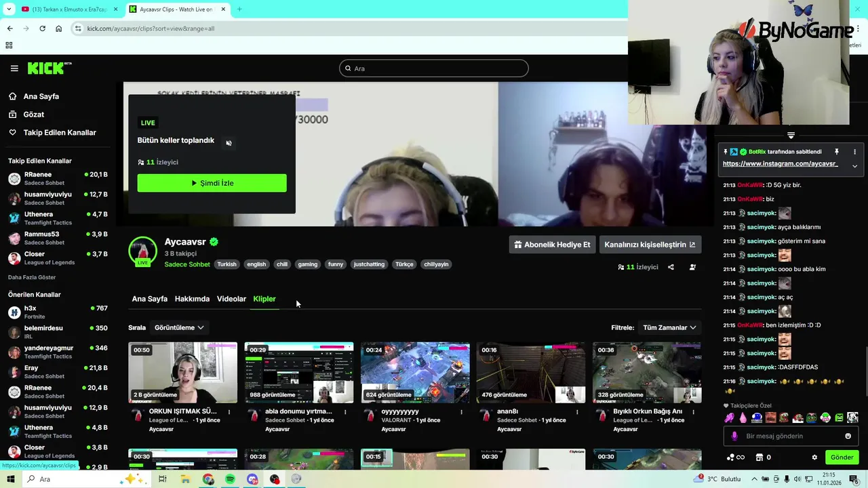Open options menu for oyyyyyyyyy clip
Image resolution: width=868 pixels, height=488 pixels.
(461, 411)
